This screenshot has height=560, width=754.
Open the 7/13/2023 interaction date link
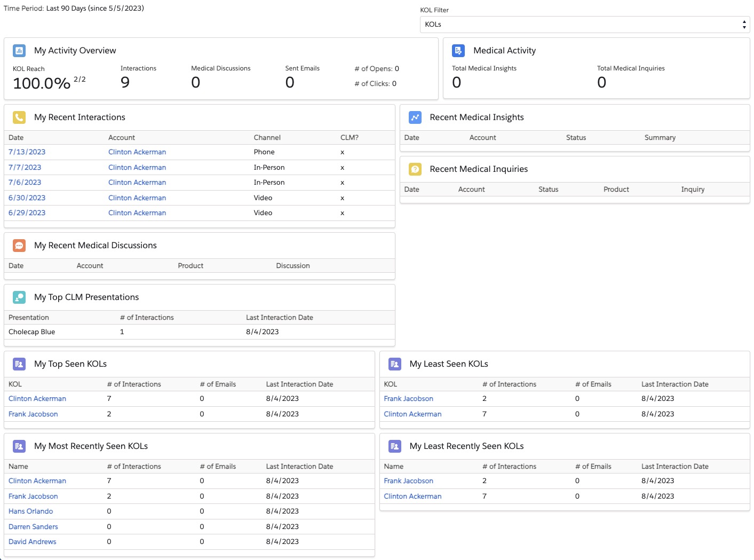[27, 152]
